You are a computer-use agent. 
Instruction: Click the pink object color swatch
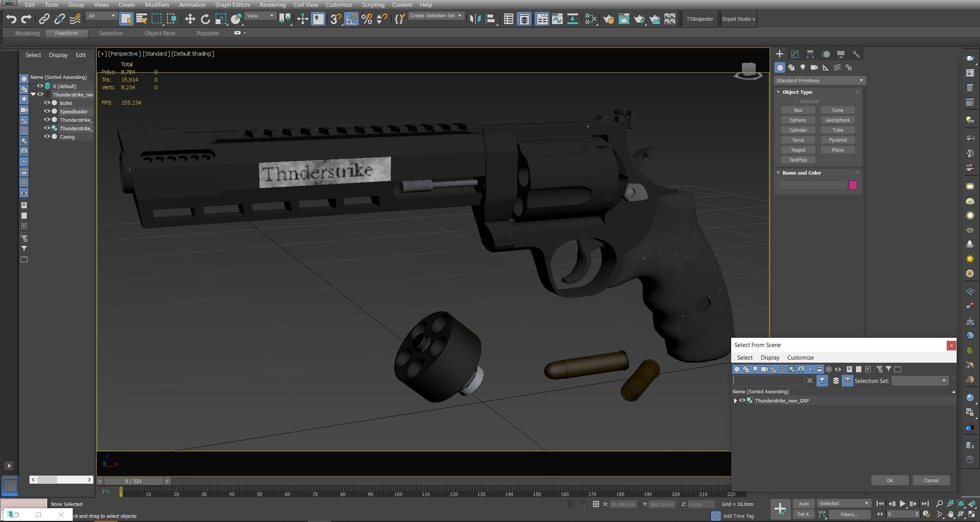(853, 185)
